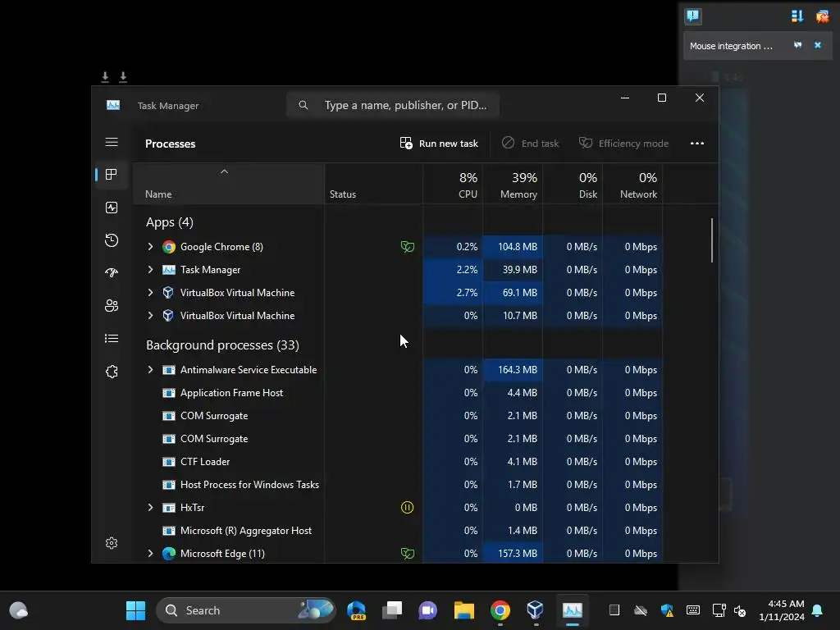Screen dimensions: 840x630
Task: Open the chat app on the taskbar
Action: (x=428, y=610)
